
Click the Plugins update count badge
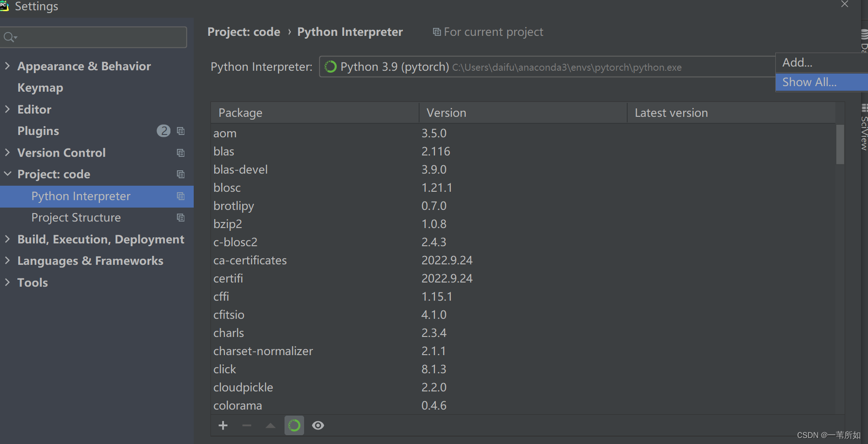(163, 131)
